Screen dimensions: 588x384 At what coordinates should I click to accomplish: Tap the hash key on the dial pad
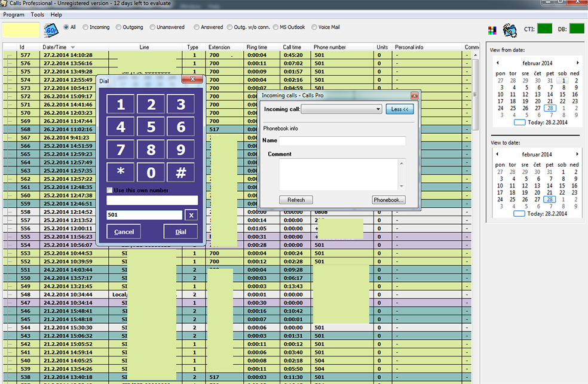180,173
